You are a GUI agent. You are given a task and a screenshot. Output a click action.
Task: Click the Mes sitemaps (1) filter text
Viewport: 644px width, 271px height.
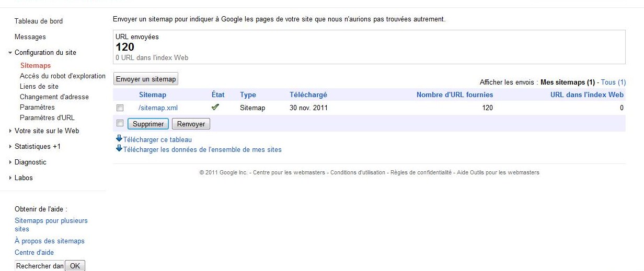click(x=568, y=83)
